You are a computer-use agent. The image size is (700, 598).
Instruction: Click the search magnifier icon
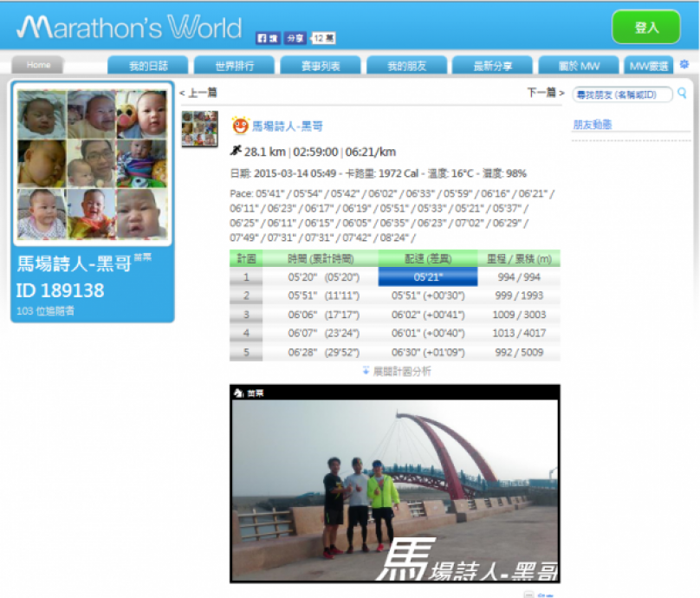682,93
